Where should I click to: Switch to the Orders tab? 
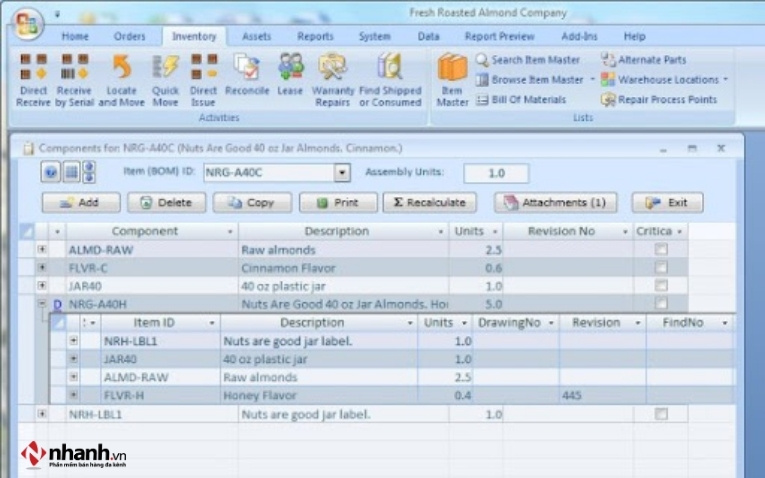[x=129, y=37]
